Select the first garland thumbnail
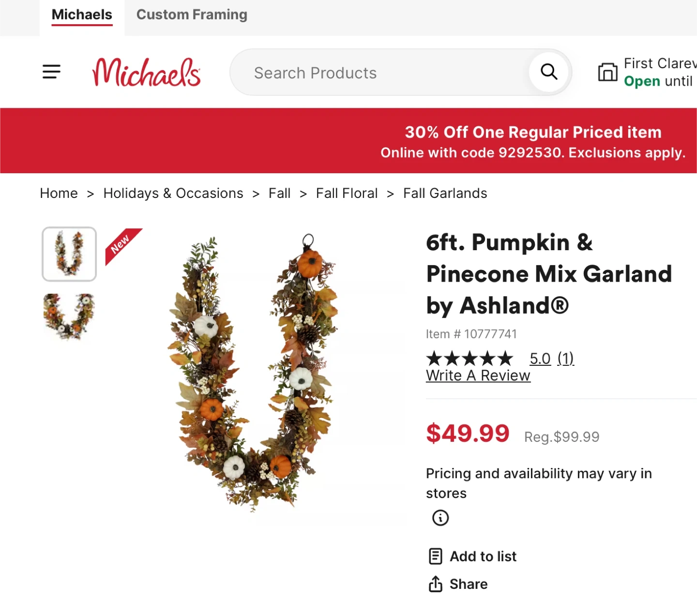This screenshot has width=697, height=616. click(69, 254)
